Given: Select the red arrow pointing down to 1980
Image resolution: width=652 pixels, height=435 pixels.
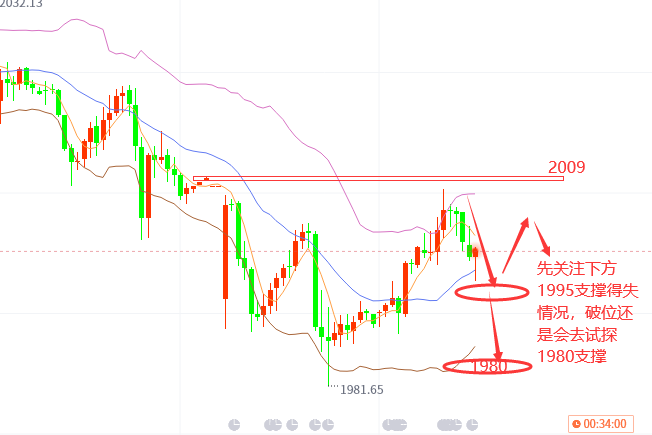Looking at the screenshot, I should click(x=496, y=327).
